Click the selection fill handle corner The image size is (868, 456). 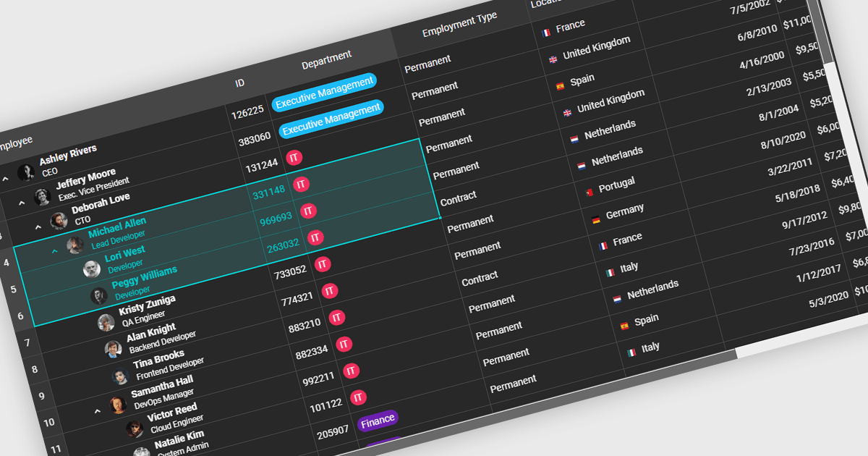[x=440, y=217]
